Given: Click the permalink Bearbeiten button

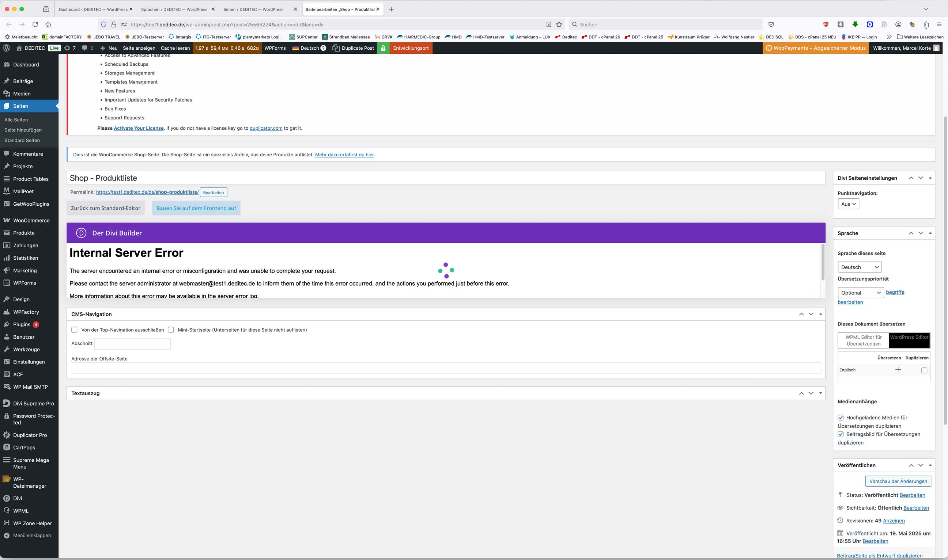Looking at the screenshot, I should 214,193.
